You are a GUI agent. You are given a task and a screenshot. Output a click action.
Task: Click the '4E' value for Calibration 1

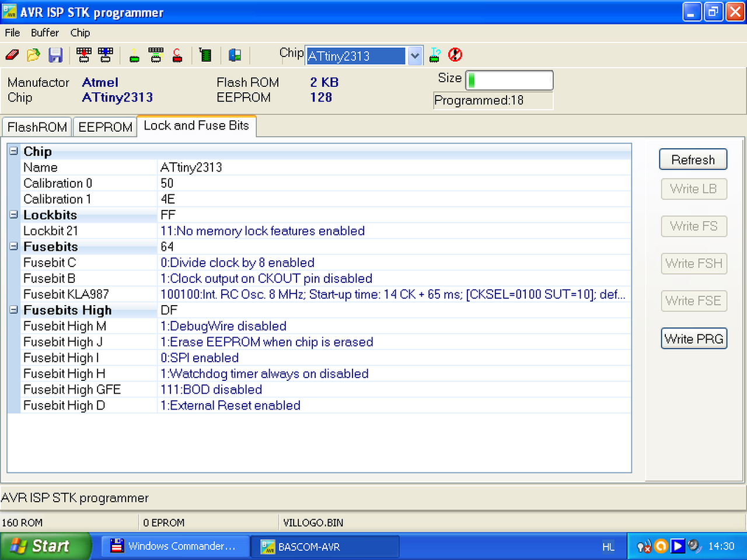tap(168, 199)
